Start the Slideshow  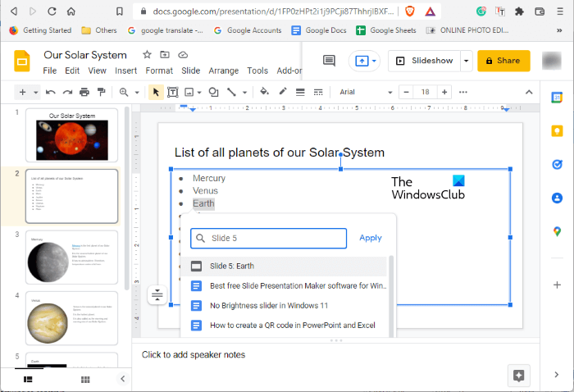click(x=425, y=61)
